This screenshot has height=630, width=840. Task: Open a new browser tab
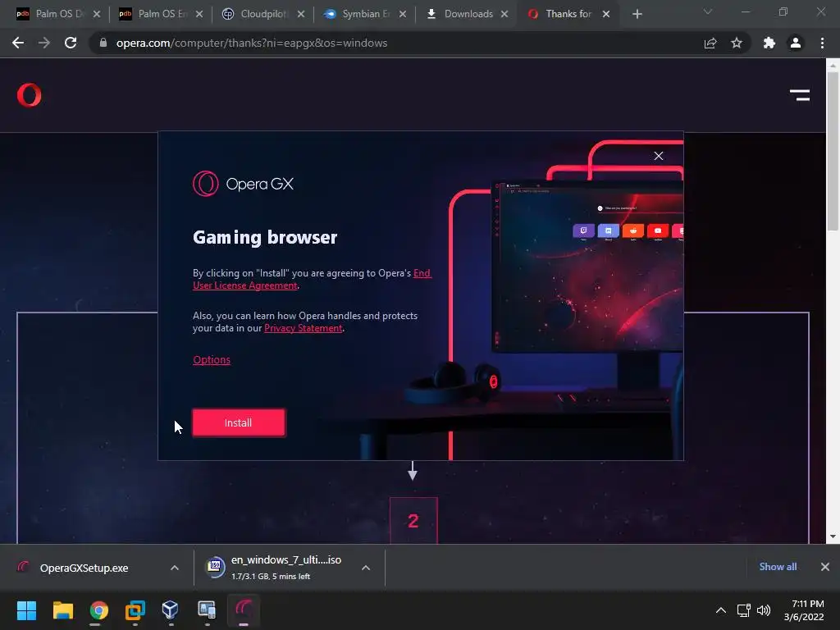637,14
